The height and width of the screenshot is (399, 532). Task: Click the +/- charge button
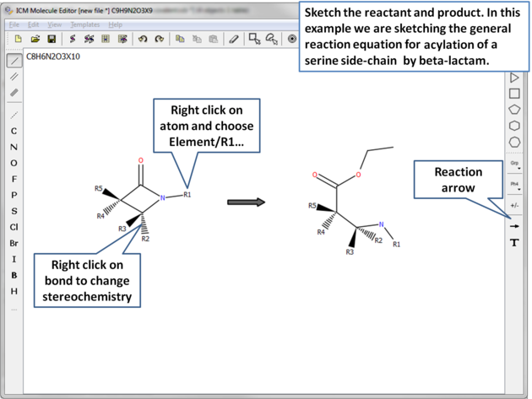coord(514,205)
